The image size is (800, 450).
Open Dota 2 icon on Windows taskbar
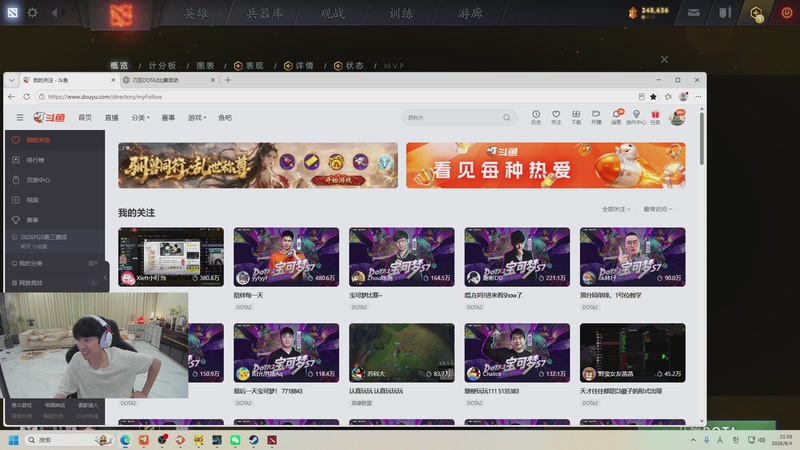tap(272, 440)
